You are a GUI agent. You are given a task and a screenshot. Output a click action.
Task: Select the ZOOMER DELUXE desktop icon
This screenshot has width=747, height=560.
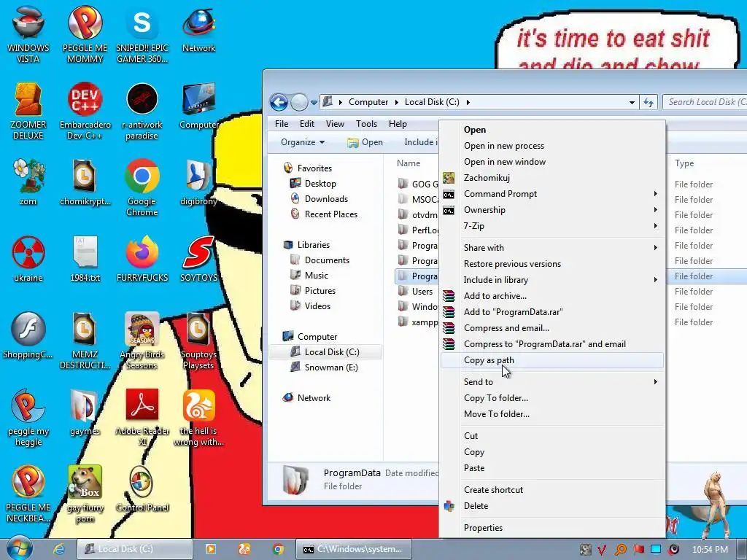(x=28, y=111)
